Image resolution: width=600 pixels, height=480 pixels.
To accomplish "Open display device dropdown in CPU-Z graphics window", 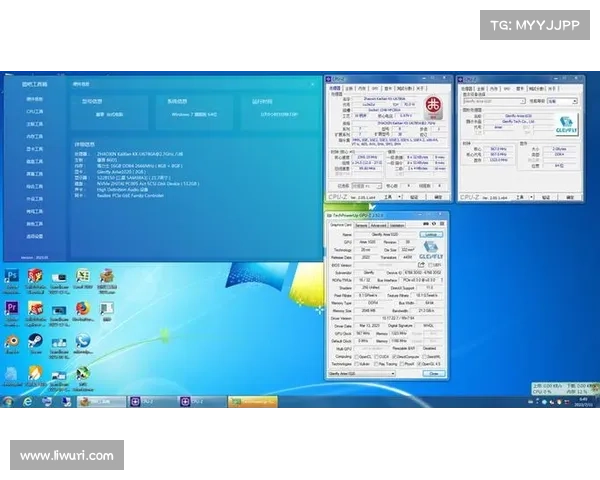I will point(494,101).
